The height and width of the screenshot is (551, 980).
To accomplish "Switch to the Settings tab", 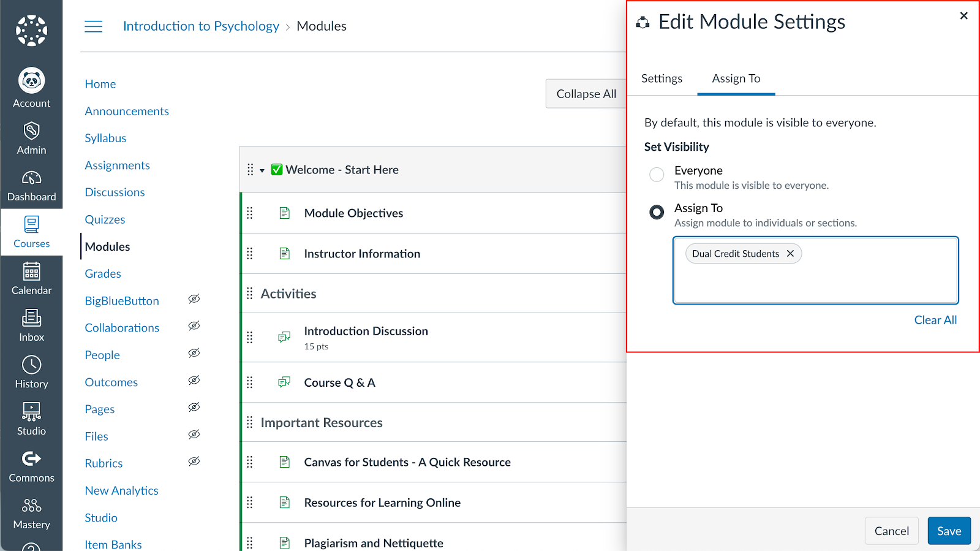I will tap(661, 78).
